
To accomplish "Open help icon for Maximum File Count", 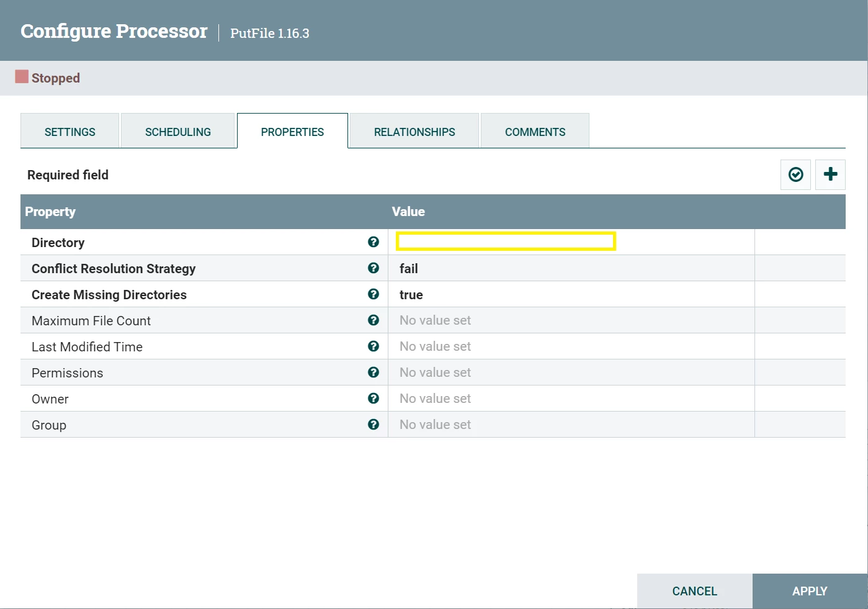I will (x=374, y=320).
